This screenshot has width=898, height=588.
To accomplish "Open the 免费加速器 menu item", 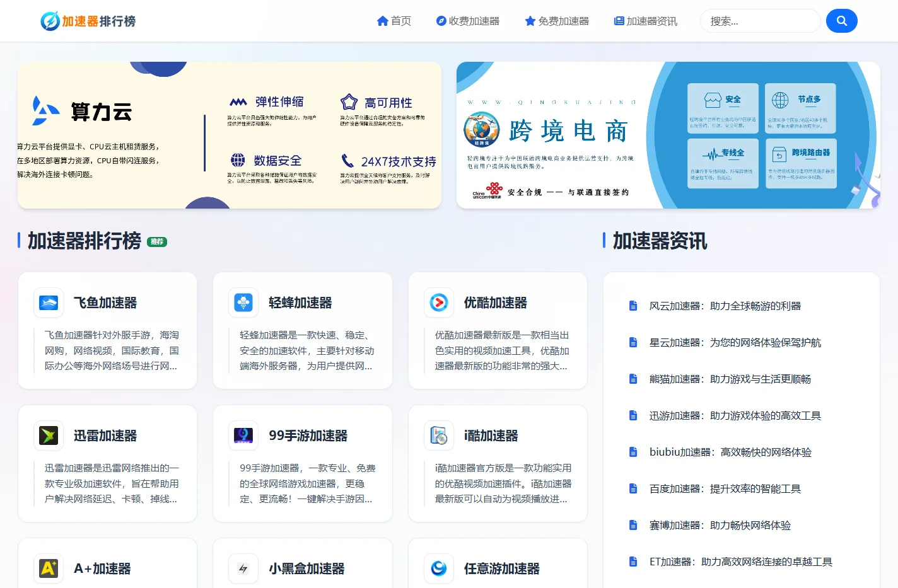I will tap(557, 21).
